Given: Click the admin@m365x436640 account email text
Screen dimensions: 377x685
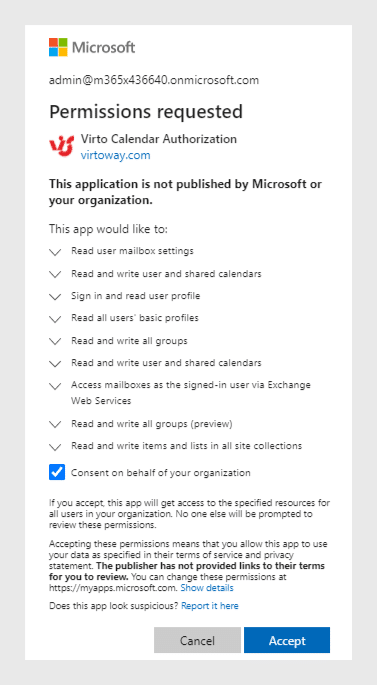Looking at the screenshot, I should (154, 80).
